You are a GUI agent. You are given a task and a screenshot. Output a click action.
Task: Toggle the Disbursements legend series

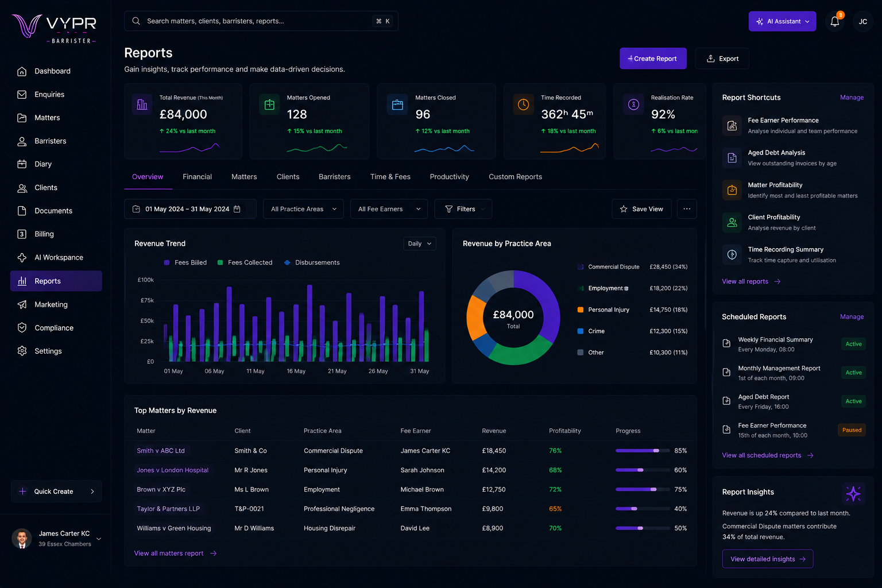[x=312, y=262]
